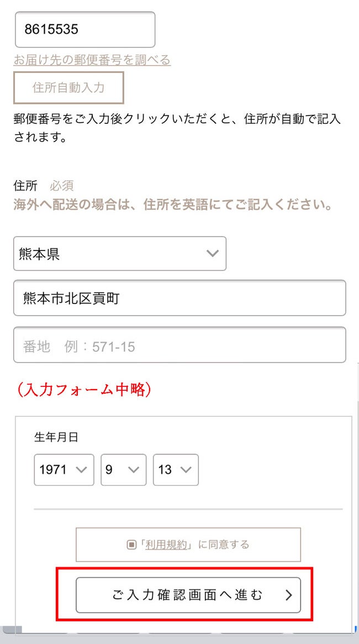Open the prefecture dropdown showing 熊本県
This screenshot has height=644, width=359.
pyautogui.click(x=110, y=254)
